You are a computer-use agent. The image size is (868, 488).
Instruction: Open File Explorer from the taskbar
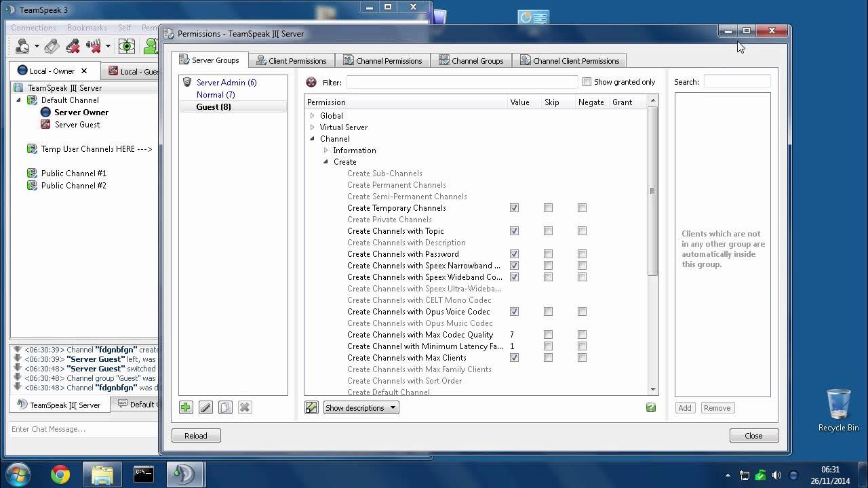pos(102,474)
